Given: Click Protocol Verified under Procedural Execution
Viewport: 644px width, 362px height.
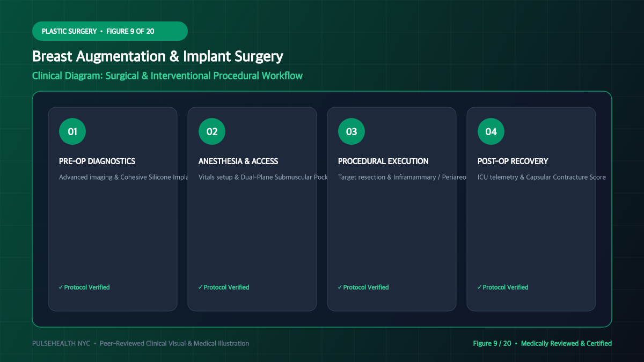Looking at the screenshot, I should pos(363,287).
